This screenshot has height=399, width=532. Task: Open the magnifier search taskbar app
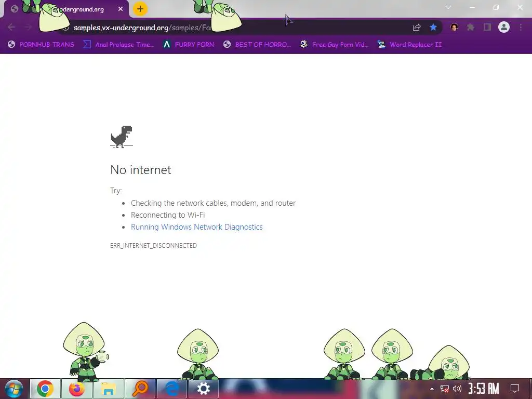(140, 389)
